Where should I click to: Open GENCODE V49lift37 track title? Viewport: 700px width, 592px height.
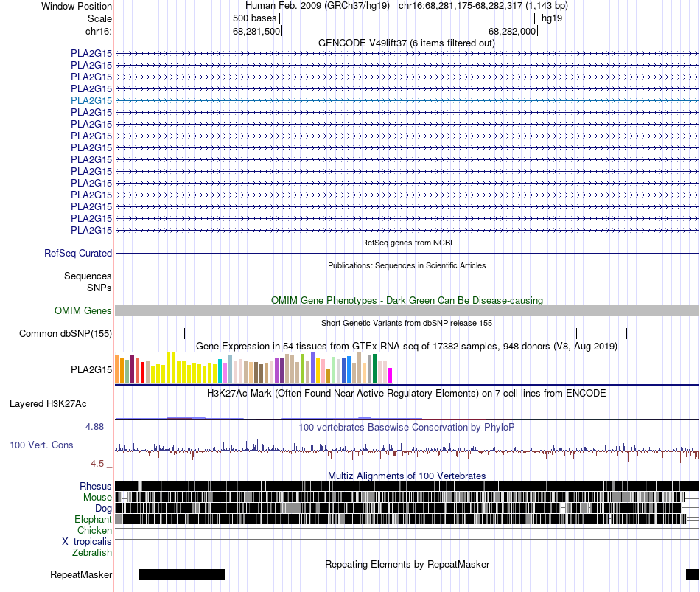(406, 43)
